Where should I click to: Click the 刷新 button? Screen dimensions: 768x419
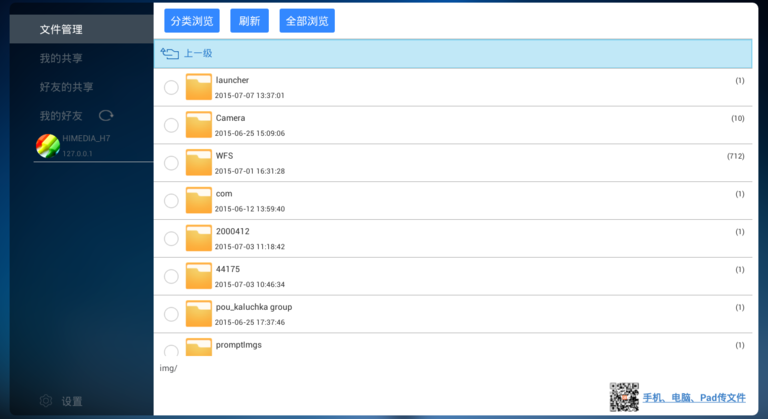249,21
